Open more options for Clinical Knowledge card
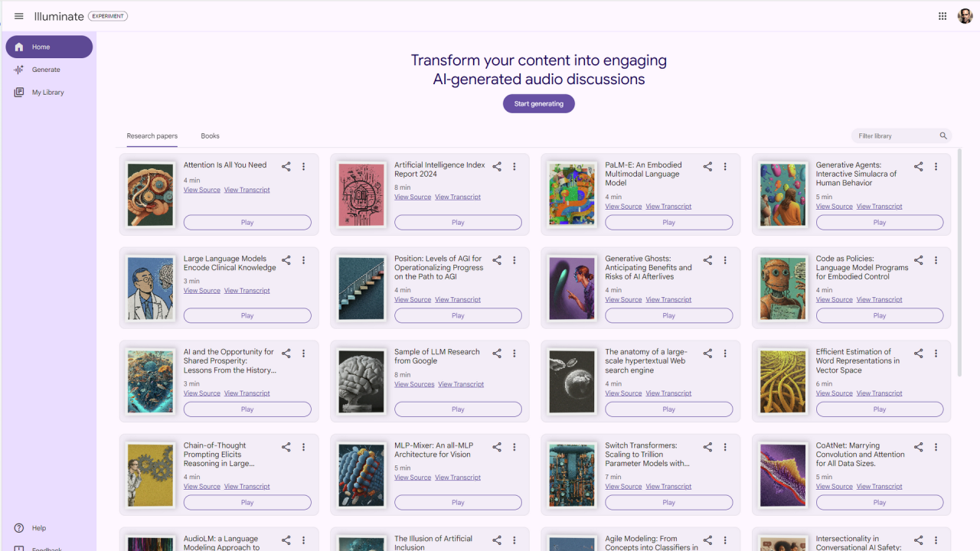Screen dimensions: 980x551 pyautogui.click(x=304, y=260)
